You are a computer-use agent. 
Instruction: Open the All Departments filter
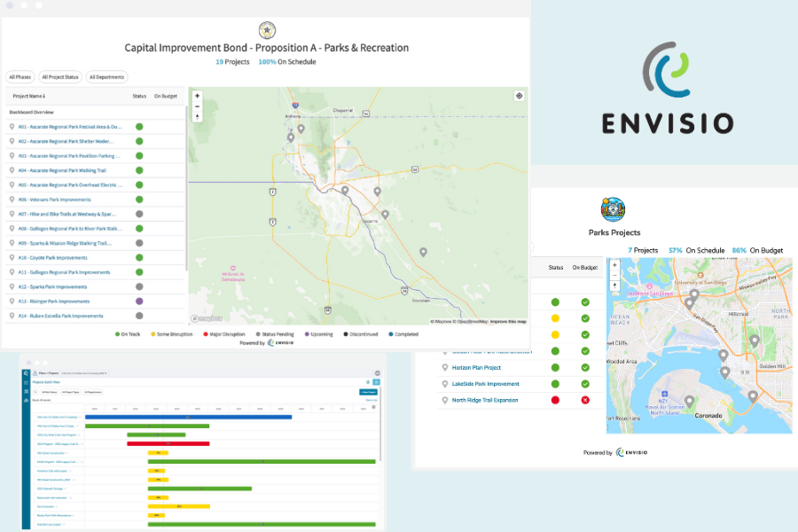(x=106, y=76)
